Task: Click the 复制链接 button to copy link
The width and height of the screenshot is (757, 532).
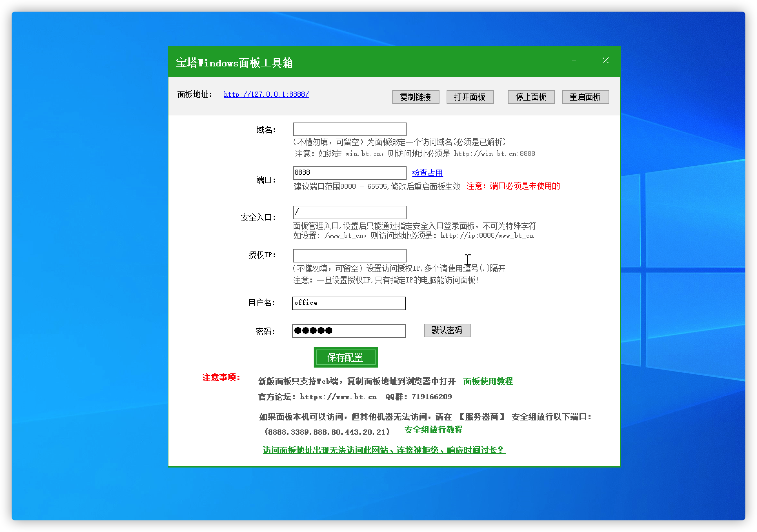Action: click(x=415, y=96)
